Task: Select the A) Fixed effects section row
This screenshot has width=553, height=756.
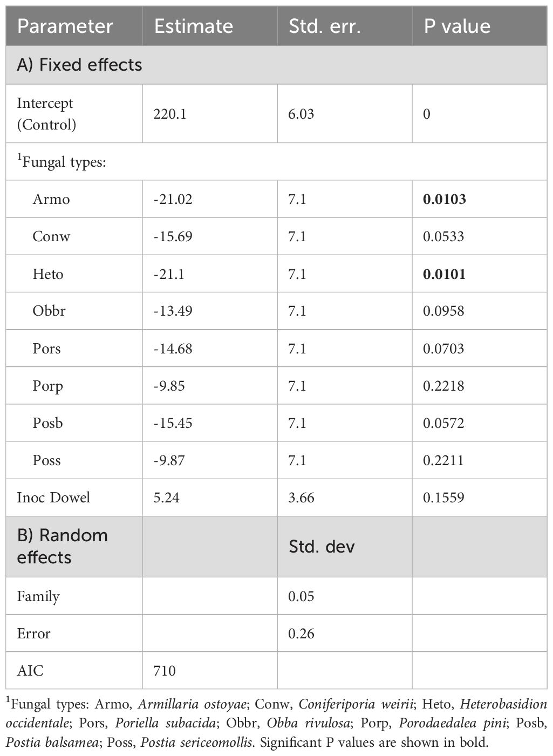Action: point(80,65)
